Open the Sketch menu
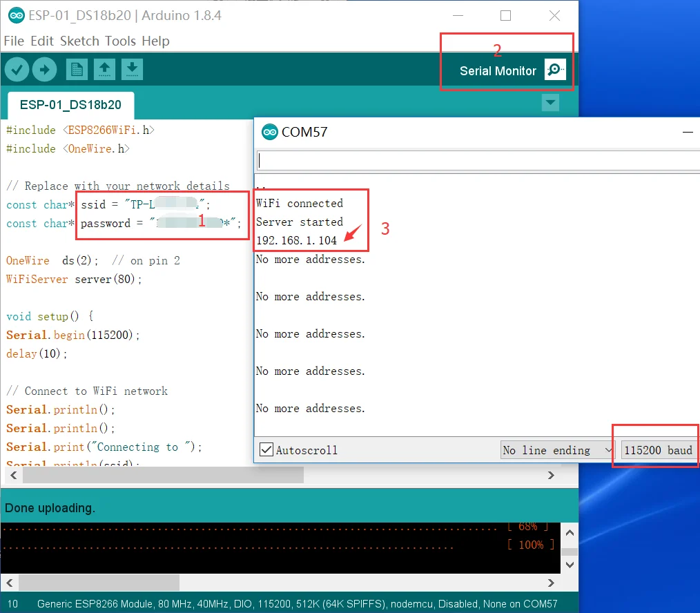Image resolution: width=700 pixels, height=613 pixels. [x=79, y=41]
